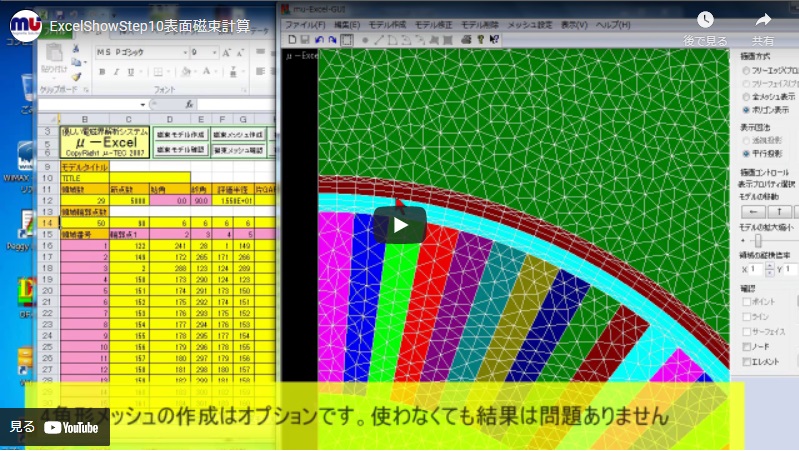Open the ヘルプ(H) menu

click(x=613, y=24)
